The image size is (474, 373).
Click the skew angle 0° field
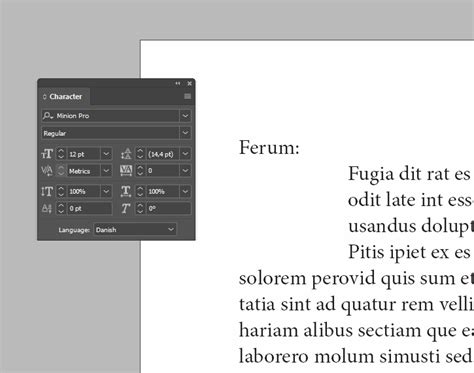[x=169, y=209]
